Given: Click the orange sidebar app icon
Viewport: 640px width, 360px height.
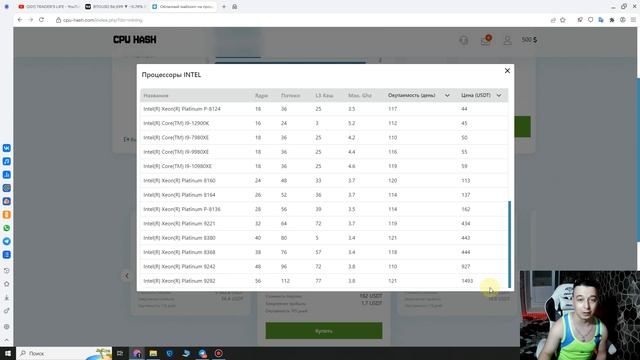Looking at the screenshot, I should (7, 215).
